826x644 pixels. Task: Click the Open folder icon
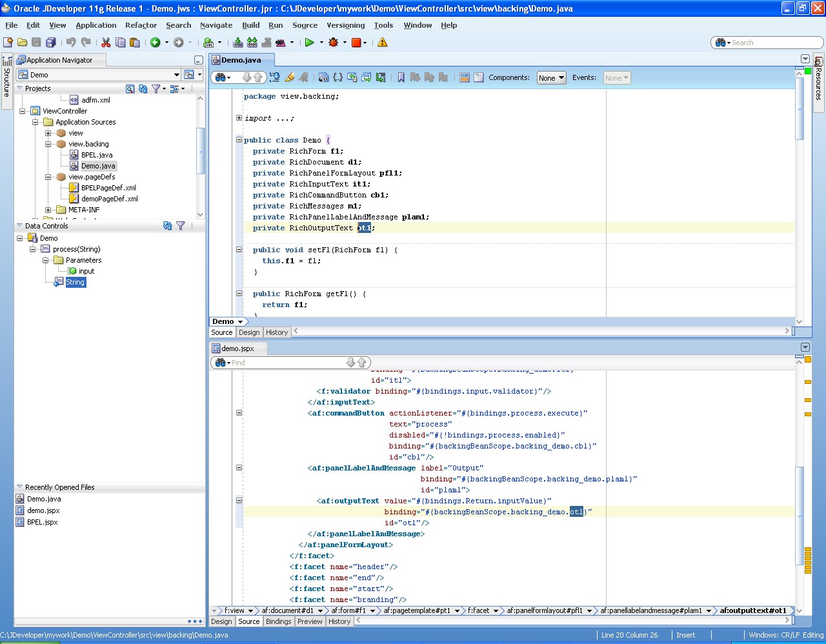pos(22,43)
